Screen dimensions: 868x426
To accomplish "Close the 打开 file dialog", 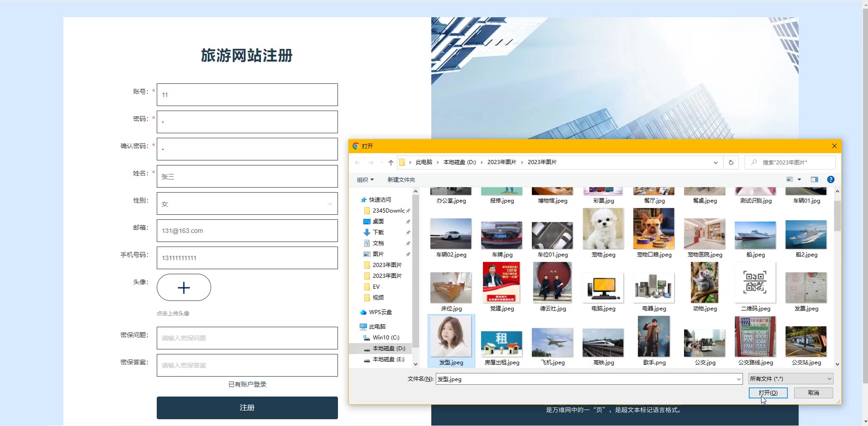I will point(834,146).
